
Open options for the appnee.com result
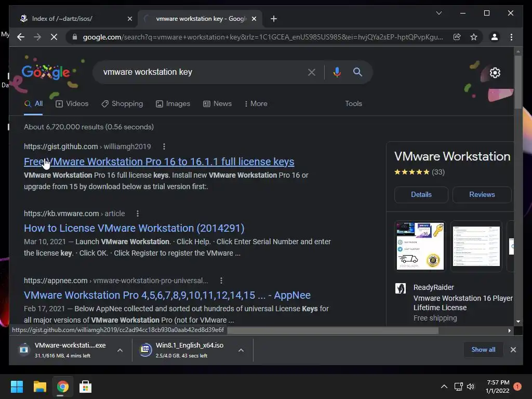(221, 281)
